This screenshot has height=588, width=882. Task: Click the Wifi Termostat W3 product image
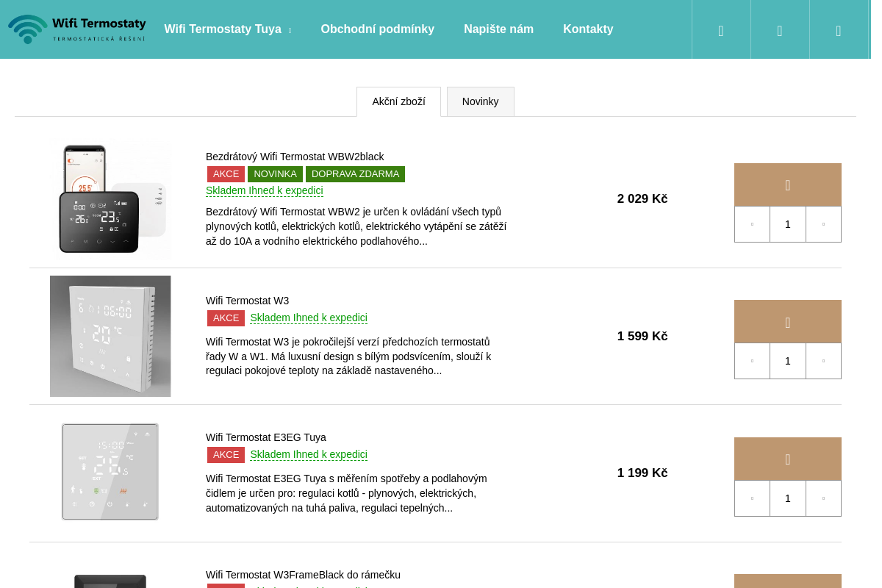coord(110,336)
